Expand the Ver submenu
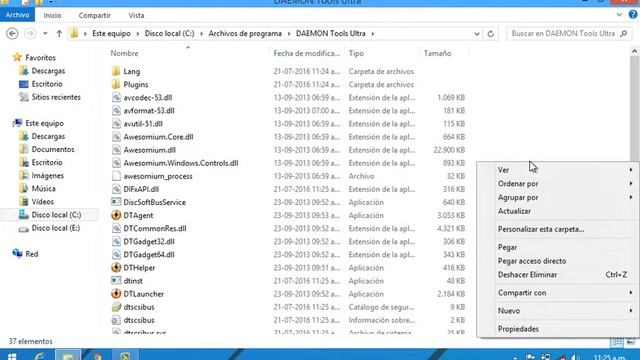Image resolution: width=640 pixels, height=360 pixels. click(x=558, y=170)
